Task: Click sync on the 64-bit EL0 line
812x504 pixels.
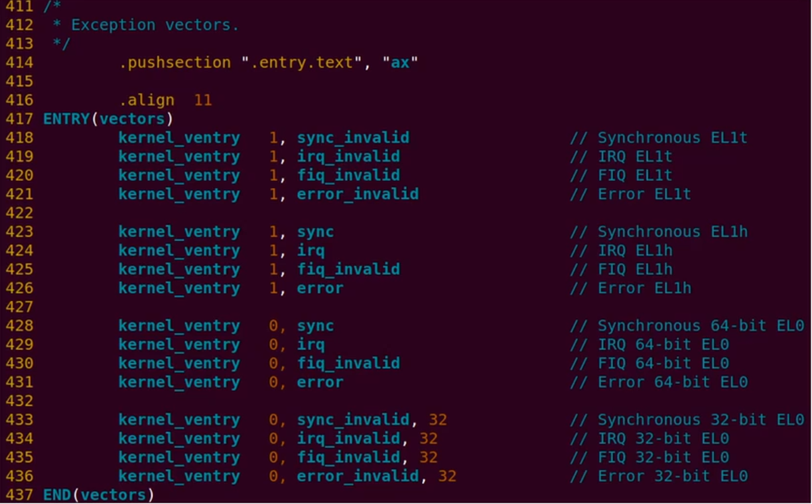Action: click(315, 326)
